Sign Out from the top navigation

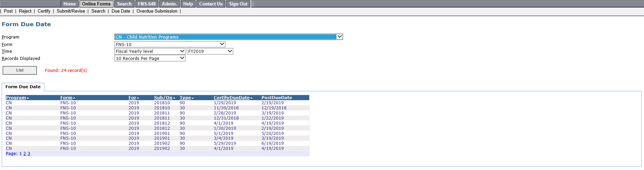[238, 4]
